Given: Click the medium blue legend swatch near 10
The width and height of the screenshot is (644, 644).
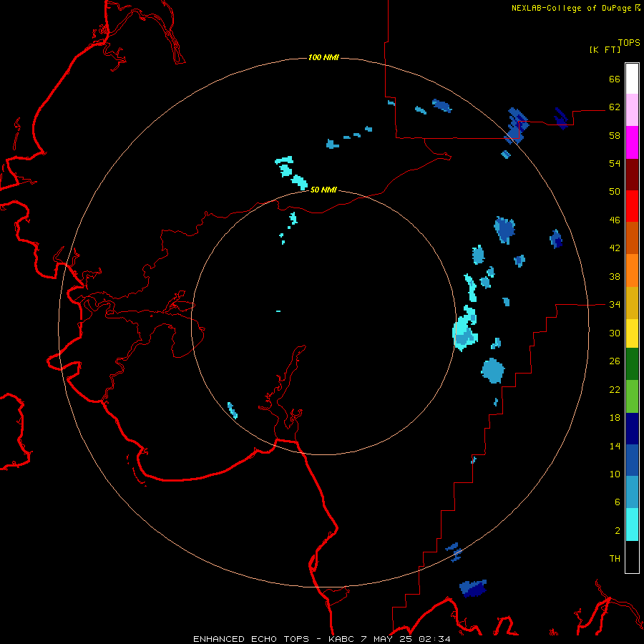Looking at the screenshot, I should (x=632, y=460).
